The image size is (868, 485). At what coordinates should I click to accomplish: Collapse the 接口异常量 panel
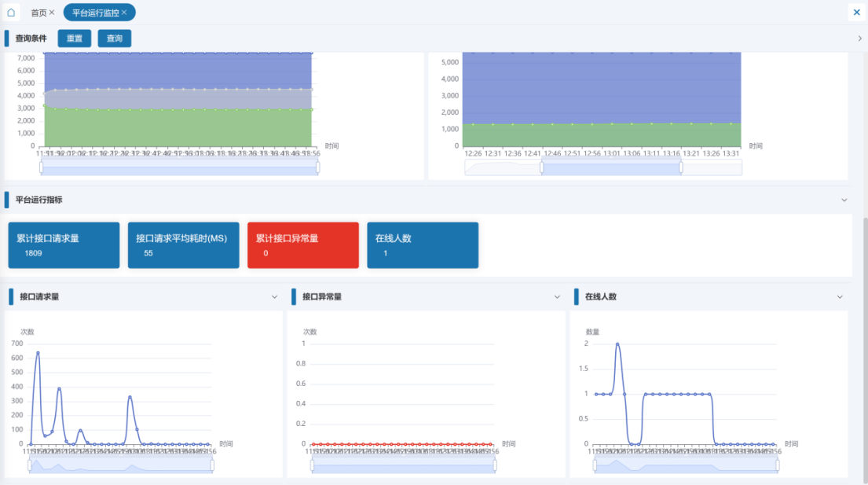tap(557, 297)
